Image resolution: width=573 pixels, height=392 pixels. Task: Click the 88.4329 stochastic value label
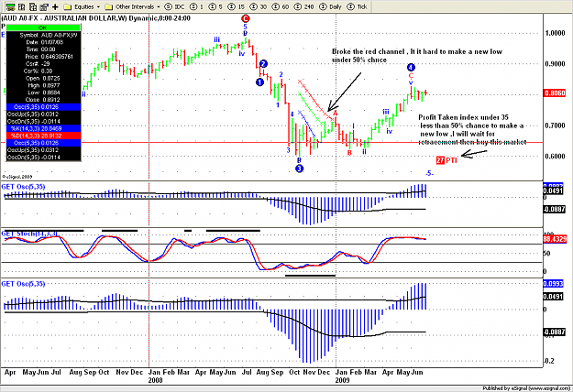click(555, 239)
